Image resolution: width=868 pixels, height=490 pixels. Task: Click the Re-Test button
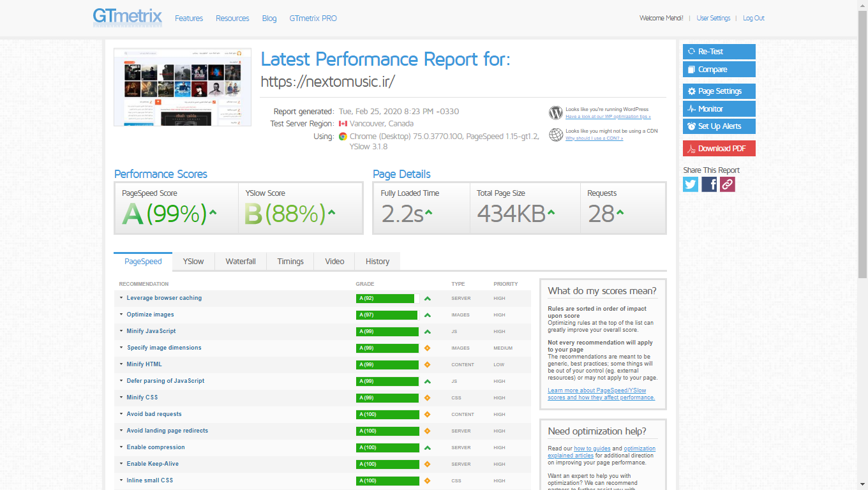[719, 52]
